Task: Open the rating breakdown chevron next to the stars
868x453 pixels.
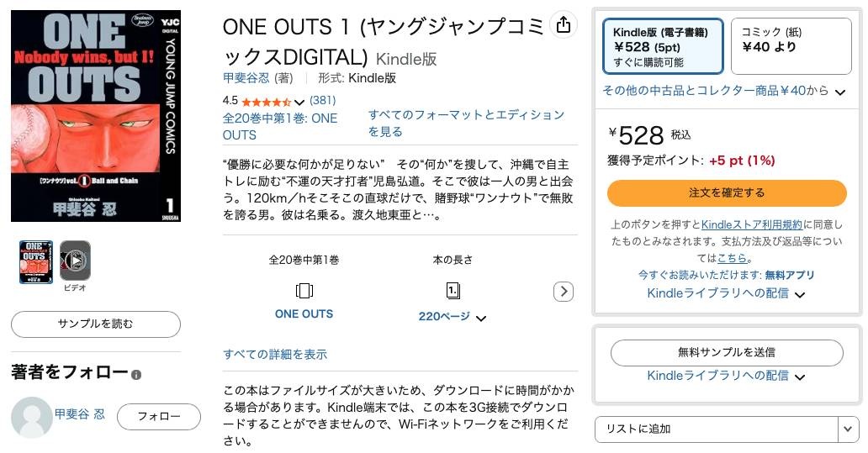Action: (299, 102)
